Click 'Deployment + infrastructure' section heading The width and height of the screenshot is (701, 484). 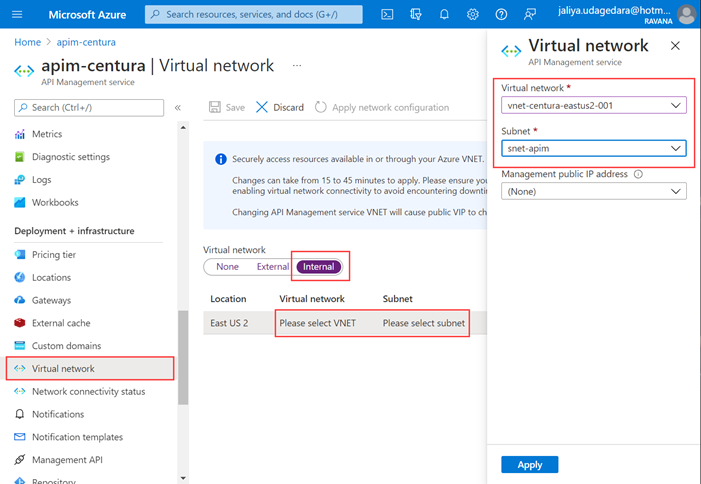[74, 231]
